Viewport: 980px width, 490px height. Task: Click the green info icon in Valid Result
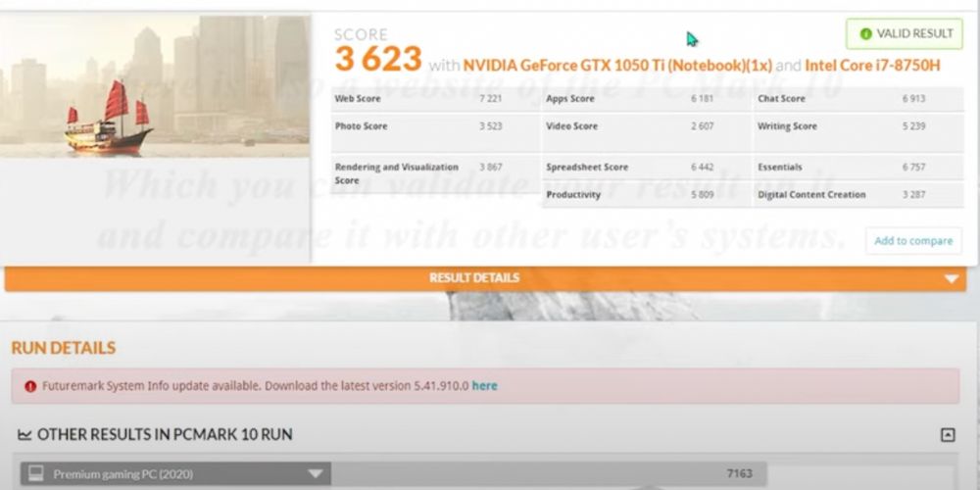[x=865, y=33]
